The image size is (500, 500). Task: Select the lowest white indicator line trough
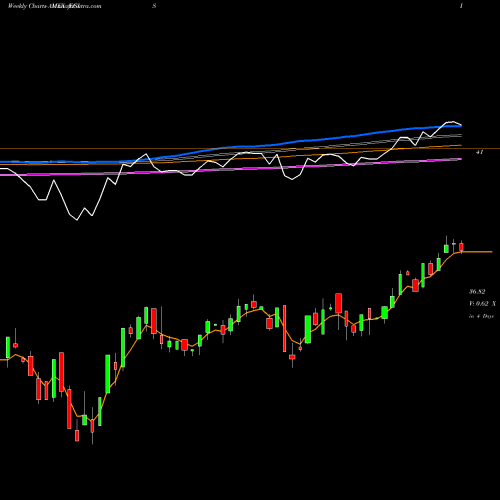point(77,220)
